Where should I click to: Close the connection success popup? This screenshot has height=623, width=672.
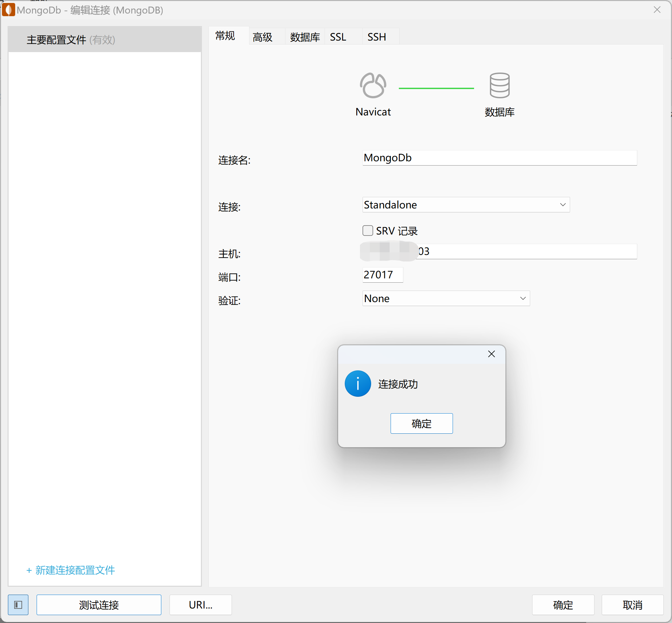coord(491,354)
